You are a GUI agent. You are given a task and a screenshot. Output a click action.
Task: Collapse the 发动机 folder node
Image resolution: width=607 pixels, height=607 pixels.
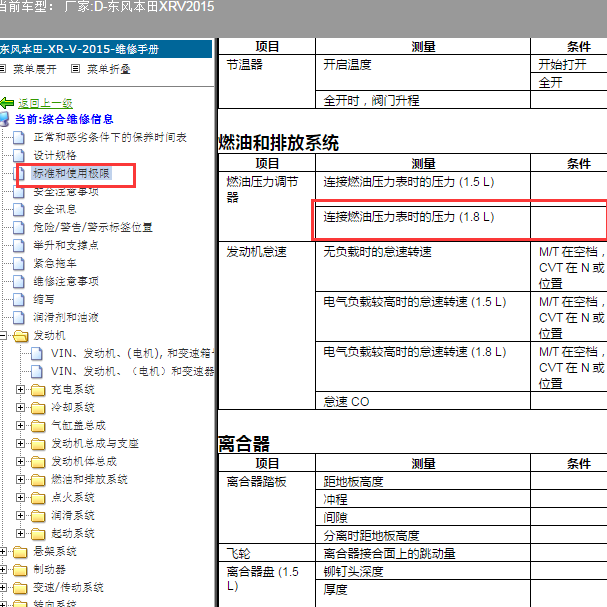(3, 336)
